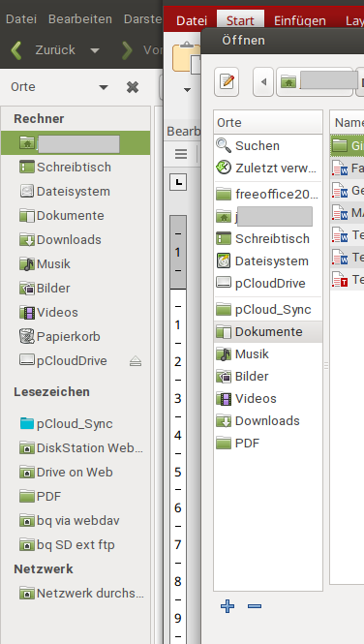Open the Orte sidebar view dropdown
Viewport: 364px width, 644px height.
pos(104,87)
